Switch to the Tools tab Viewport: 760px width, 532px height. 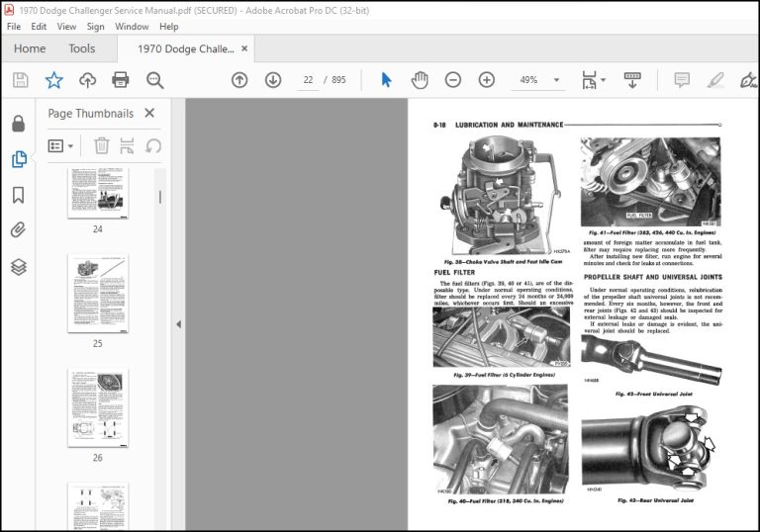(82, 48)
